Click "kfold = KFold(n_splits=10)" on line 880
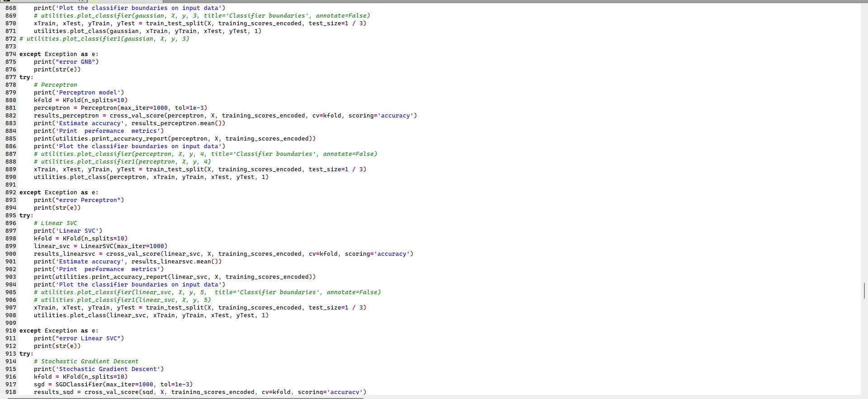This screenshot has height=399, width=868. coord(81,100)
